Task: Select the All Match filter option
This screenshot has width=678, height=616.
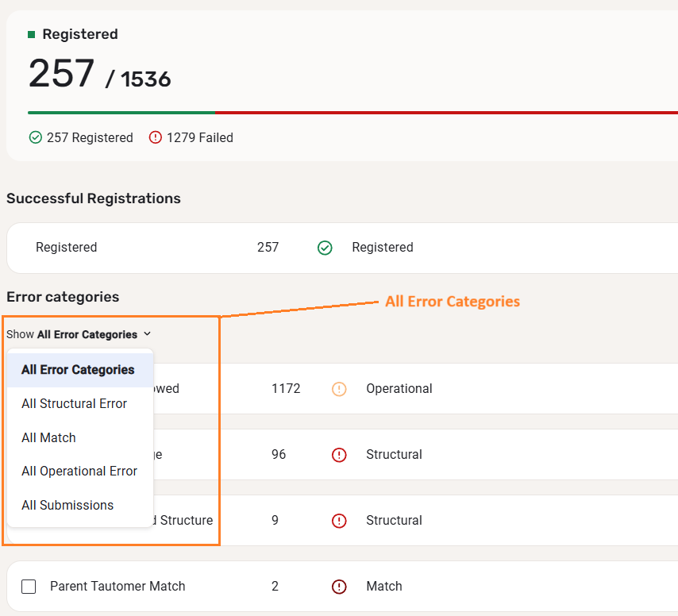Action: (x=48, y=437)
